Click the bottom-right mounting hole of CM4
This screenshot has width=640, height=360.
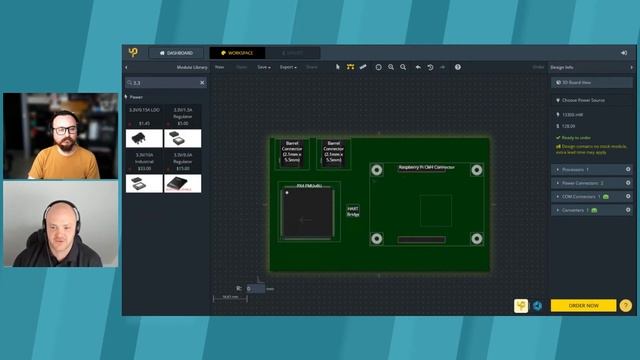pos(476,238)
